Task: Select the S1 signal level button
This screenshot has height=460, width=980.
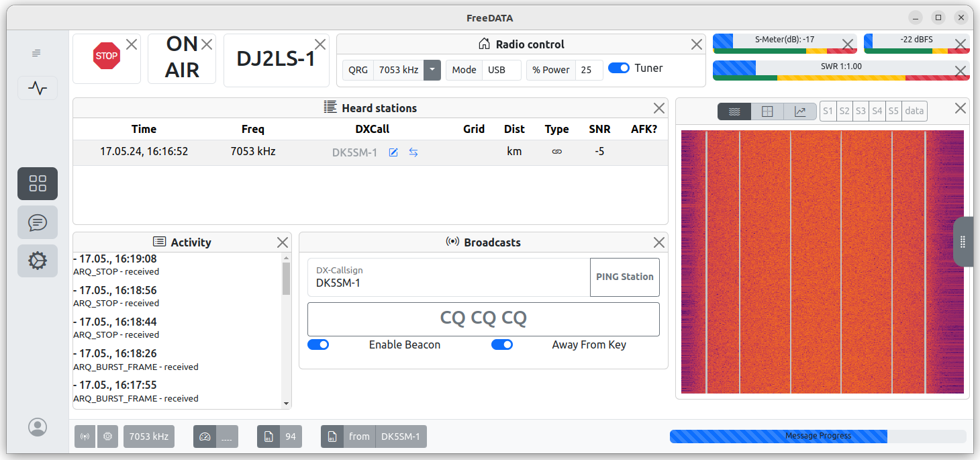Action: (828, 111)
